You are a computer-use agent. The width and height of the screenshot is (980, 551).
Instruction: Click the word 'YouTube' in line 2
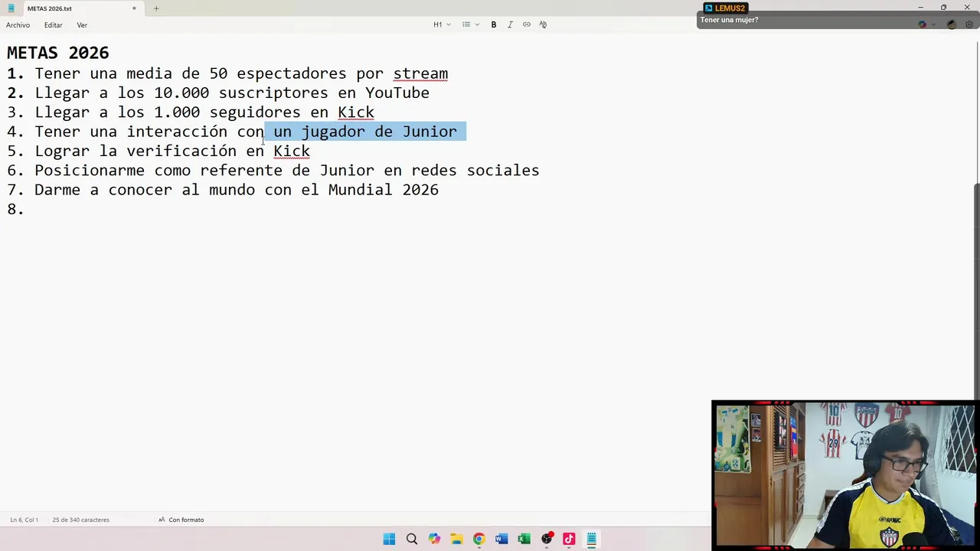click(397, 93)
